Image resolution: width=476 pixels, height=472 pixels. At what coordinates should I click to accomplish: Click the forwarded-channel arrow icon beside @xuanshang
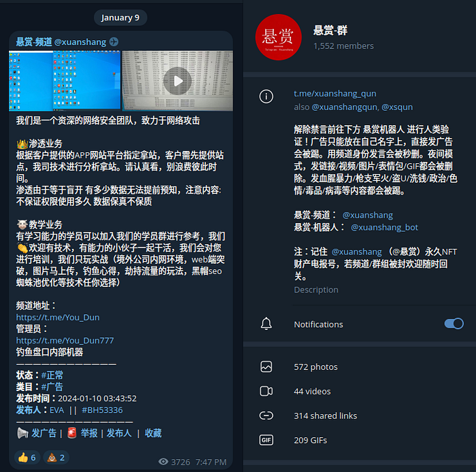(114, 42)
